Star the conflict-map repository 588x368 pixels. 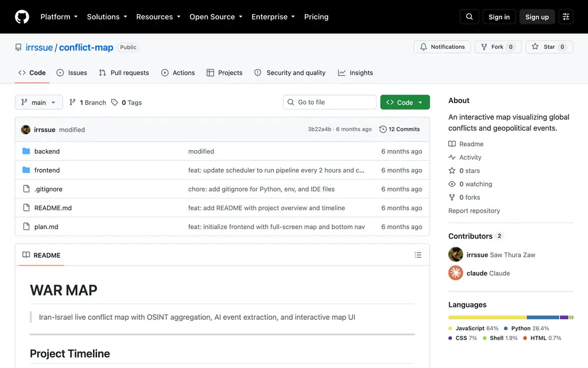pos(549,47)
